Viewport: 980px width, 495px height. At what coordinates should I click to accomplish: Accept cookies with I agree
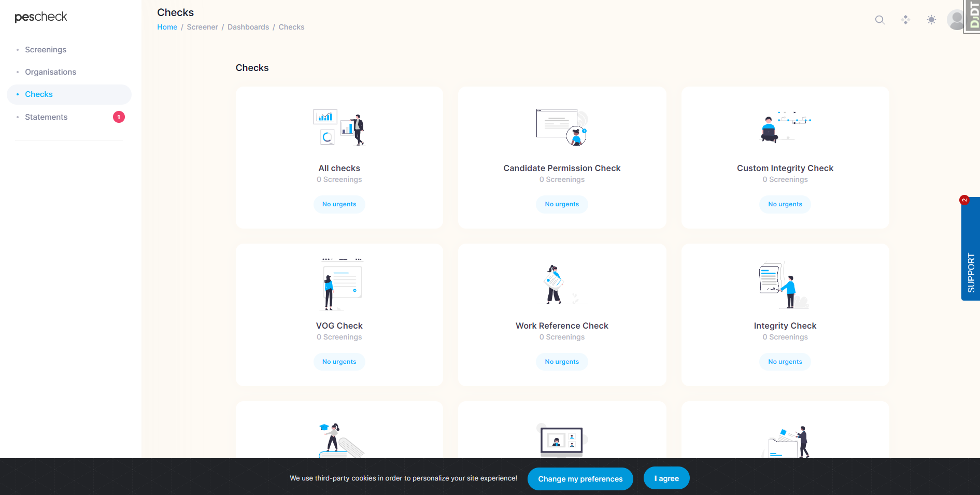pyautogui.click(x=666, y=478)
